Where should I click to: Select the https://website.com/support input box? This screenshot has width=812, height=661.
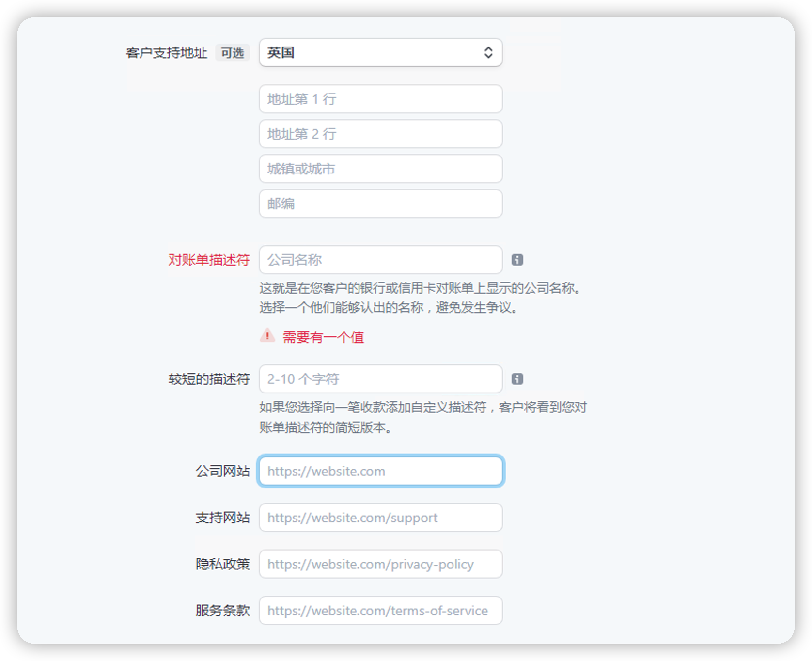point(380,518)
